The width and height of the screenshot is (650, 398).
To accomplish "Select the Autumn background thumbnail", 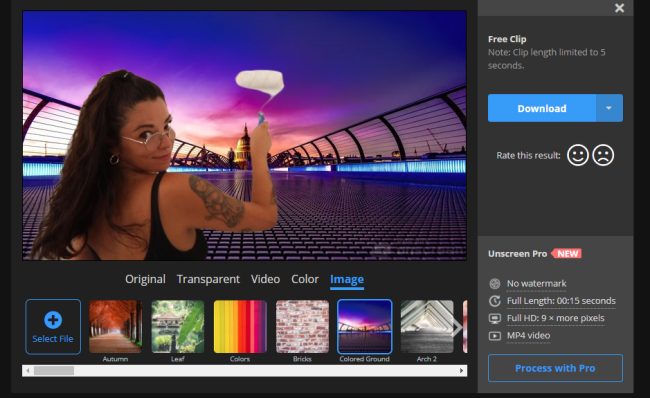I will (115, 327).
